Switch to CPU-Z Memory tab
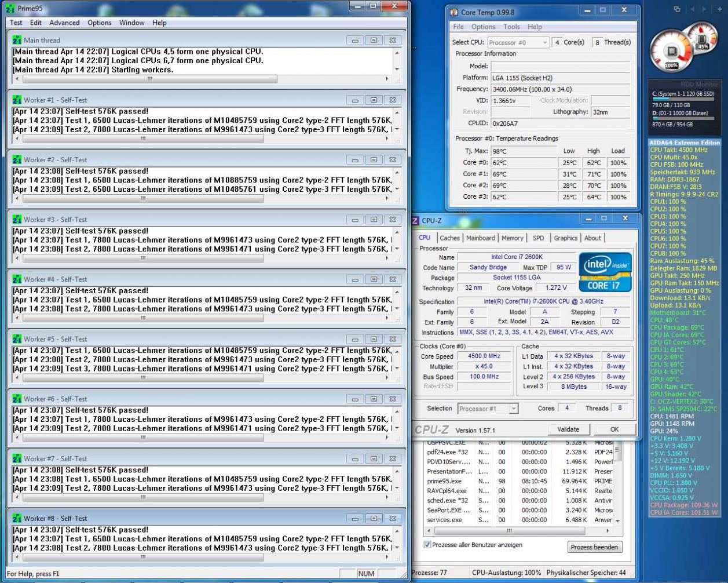The width and height of the screenshot is (728, 583). [x=513, y=238]
